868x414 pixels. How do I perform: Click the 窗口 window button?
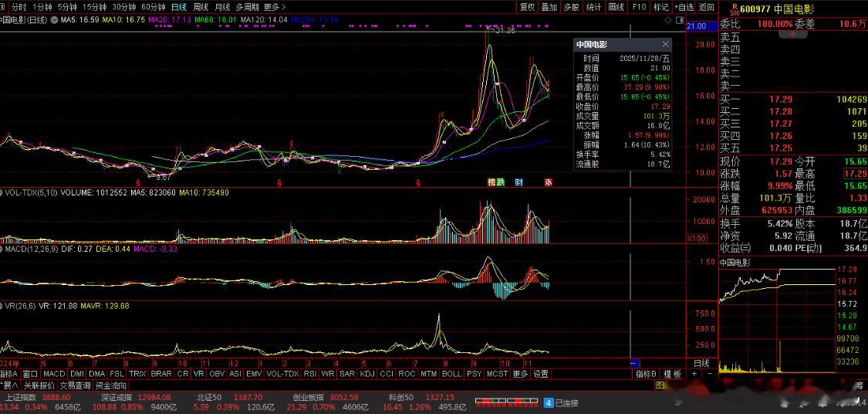tap(30, 374)
